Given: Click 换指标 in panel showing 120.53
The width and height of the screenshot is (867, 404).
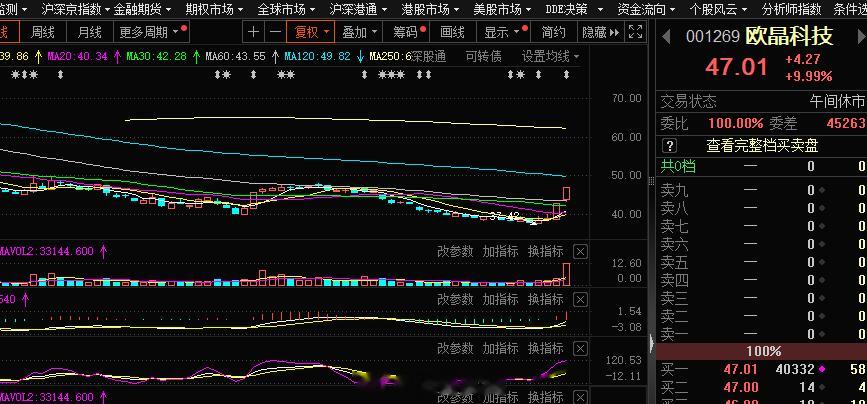Looking at the screenshot, I should point(546,348).
